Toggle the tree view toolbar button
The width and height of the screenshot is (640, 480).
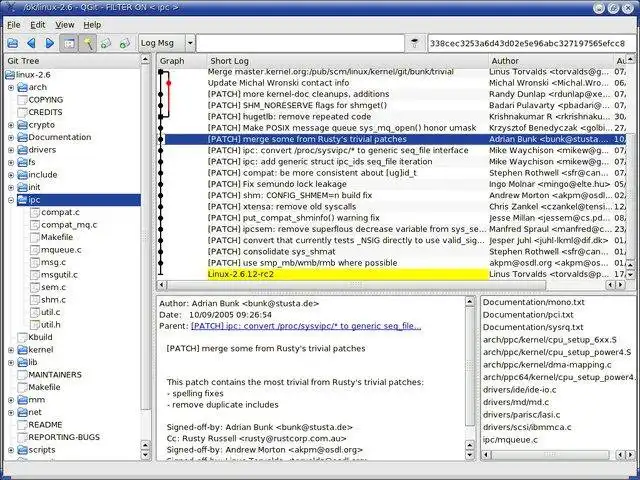click(68, 43)
